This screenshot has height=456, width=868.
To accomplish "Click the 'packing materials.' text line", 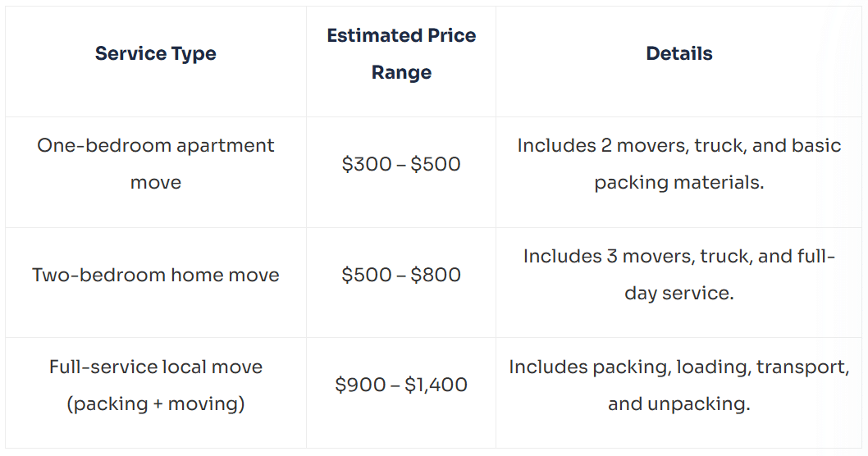I will click(679, 183).
